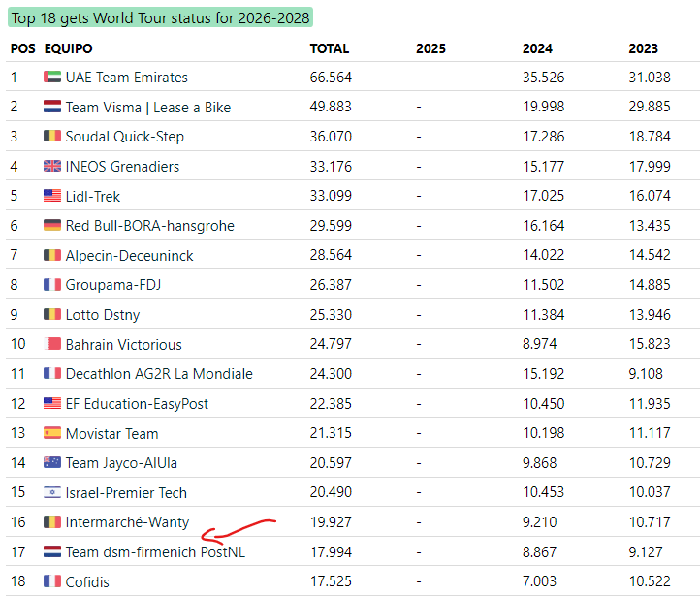Viewport: 700px width, 596px height.
Task: Select the Groupama-FDJ team name
Action: point(113,285)
